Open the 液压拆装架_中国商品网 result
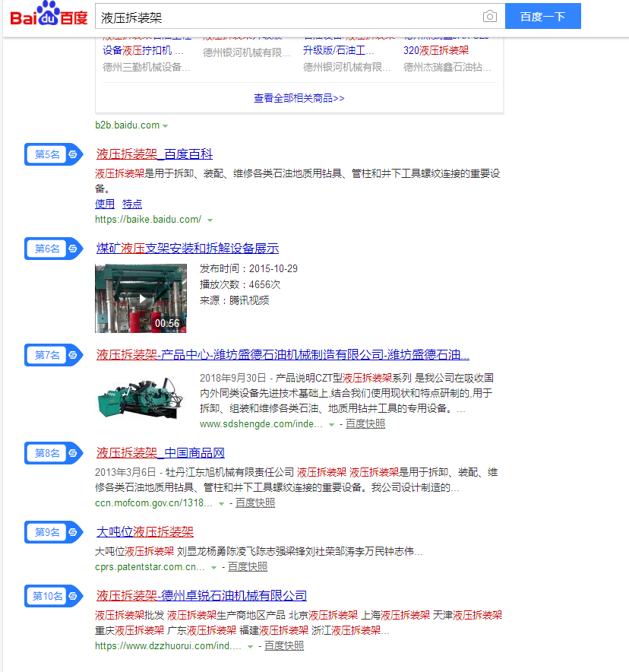Image resolution: width=629 pixels, height=672 pixels. click(x=160, y=452)
